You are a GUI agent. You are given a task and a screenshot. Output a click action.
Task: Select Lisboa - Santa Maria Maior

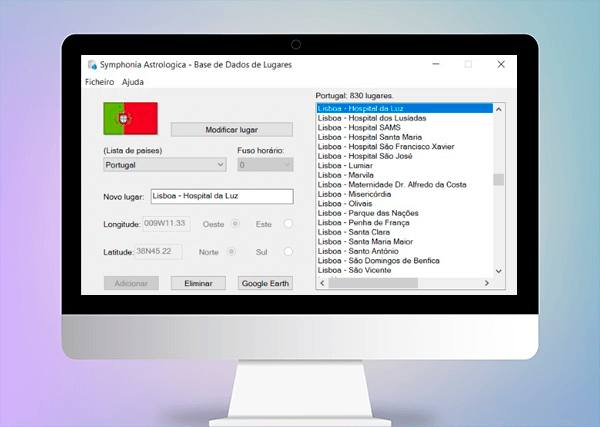coord(405,242)
